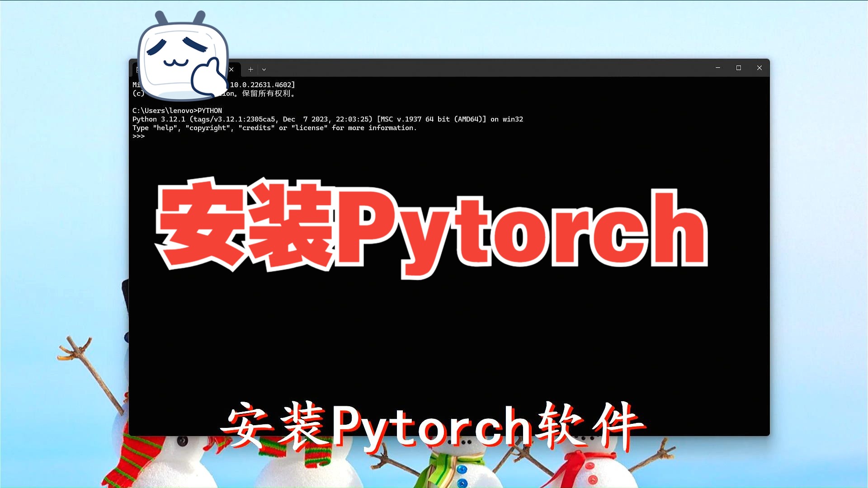Expand the new tab profile dropdown
Viewport: 868px width, 488px height.
(x=264, y=70)
